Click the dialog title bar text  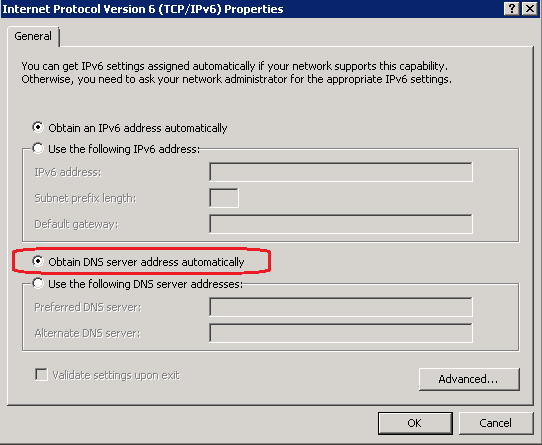pos(143,9)
